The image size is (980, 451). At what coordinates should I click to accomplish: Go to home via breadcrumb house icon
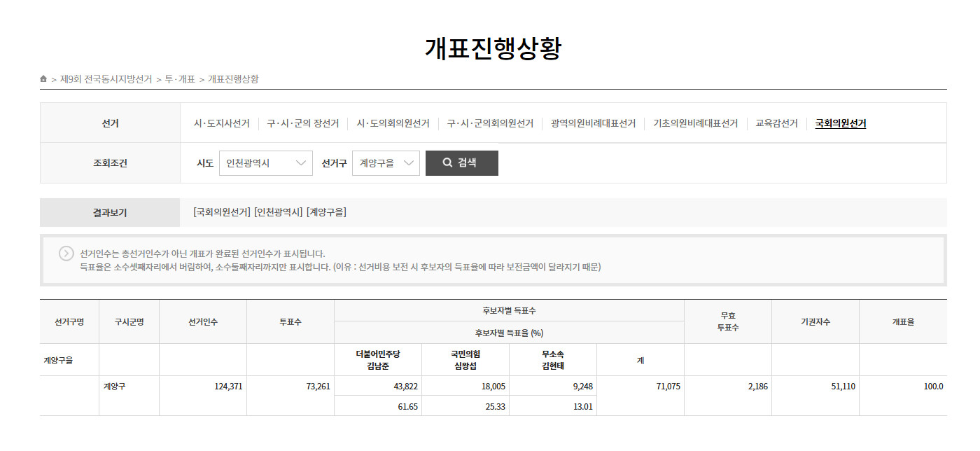tap(43, 79)
